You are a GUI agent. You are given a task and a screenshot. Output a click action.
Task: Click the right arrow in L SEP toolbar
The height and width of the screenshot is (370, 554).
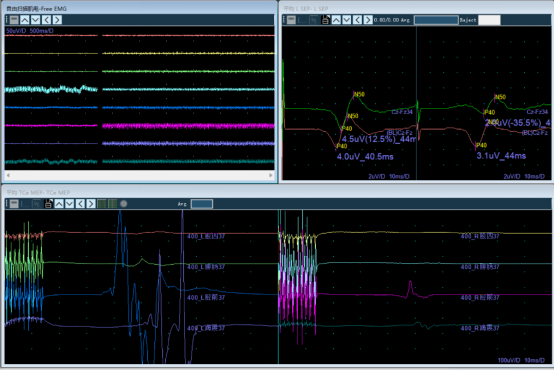click(x=368, y=20)
